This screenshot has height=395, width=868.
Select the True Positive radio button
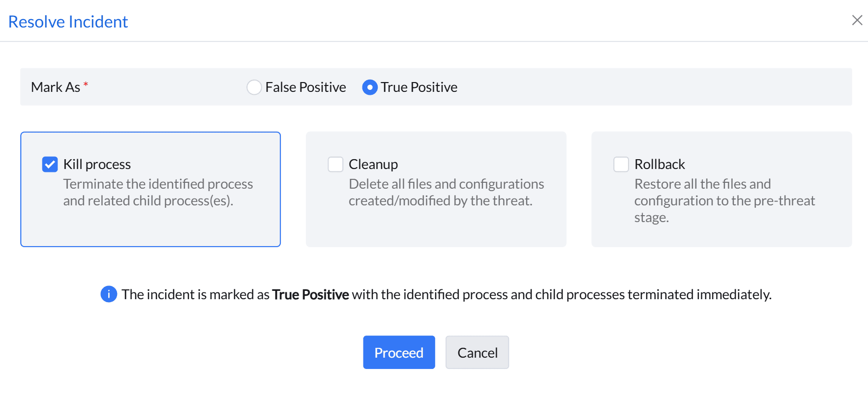[370, 87]
